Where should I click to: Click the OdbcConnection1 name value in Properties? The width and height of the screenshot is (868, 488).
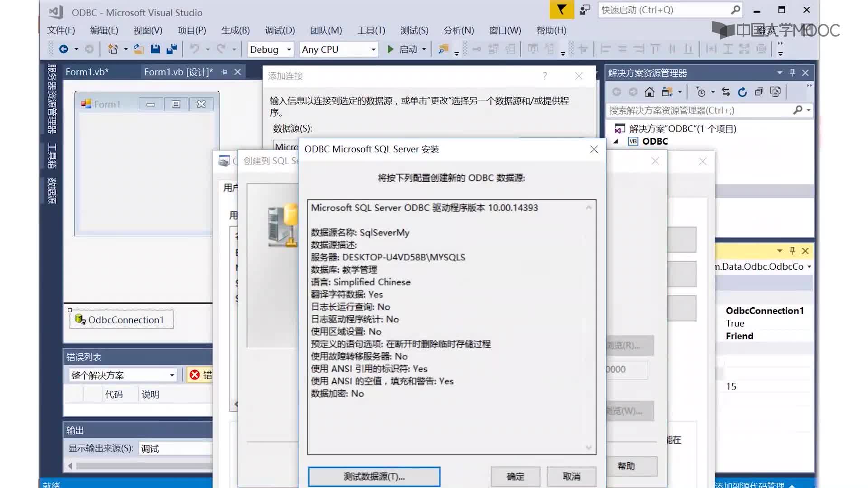[764, 310]
